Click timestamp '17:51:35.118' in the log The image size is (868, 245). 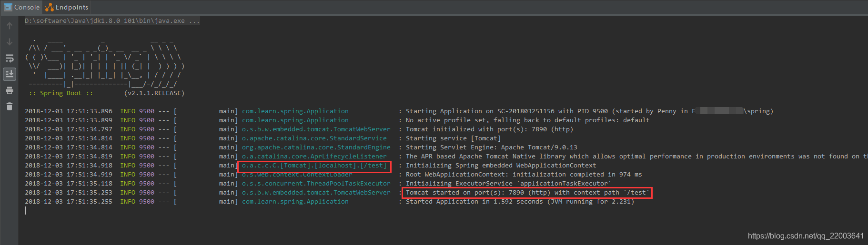(90, 184)
